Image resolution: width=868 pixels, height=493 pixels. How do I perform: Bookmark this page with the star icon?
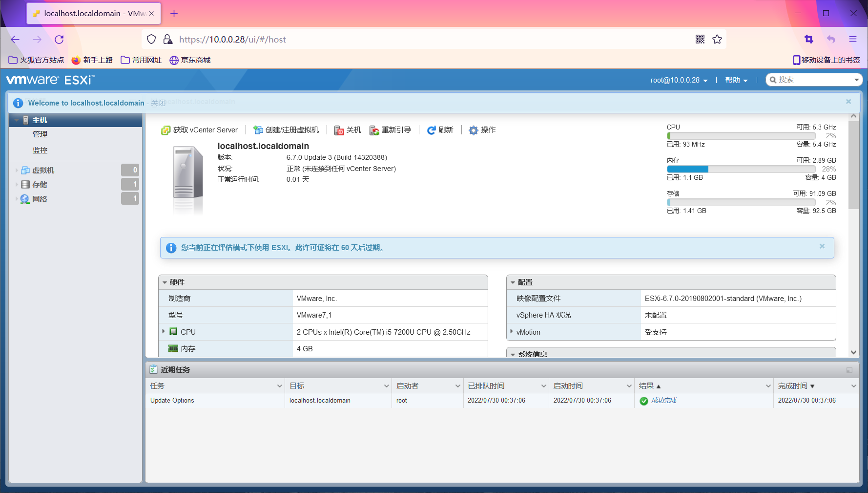pos(717,39)
